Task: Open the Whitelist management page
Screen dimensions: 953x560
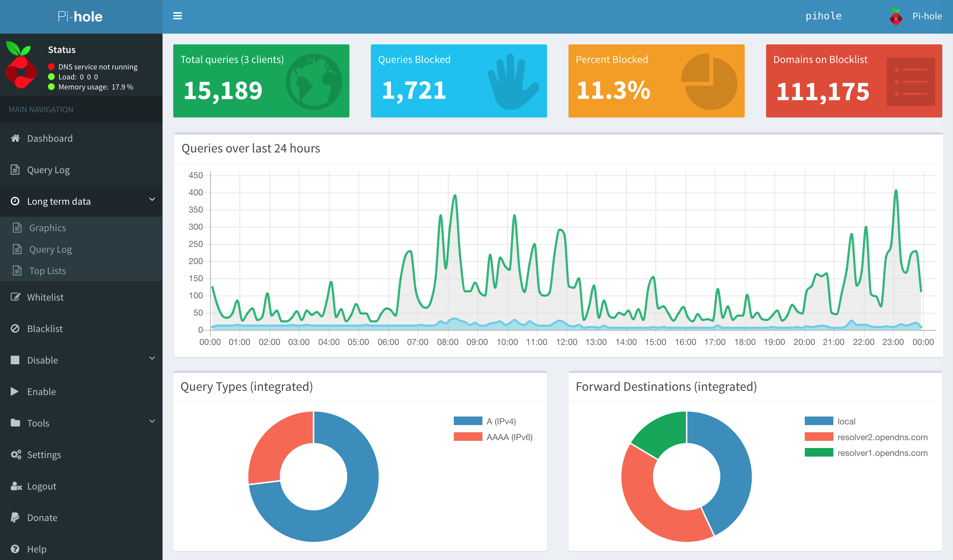Action: coord(45,297)
